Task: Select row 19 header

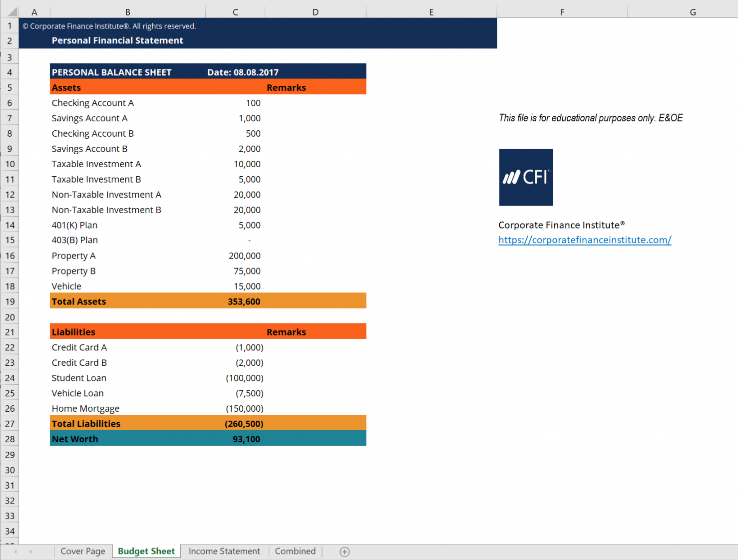Action: [10, 301]
